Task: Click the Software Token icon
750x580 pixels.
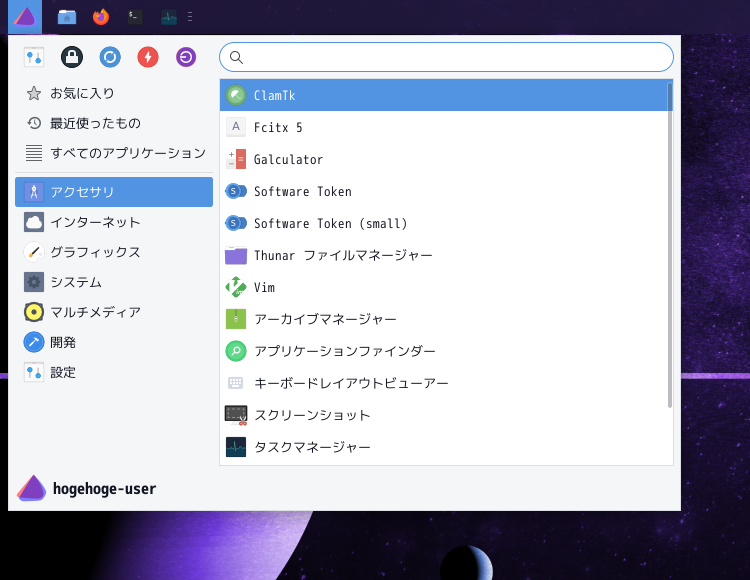Action: 236,191
